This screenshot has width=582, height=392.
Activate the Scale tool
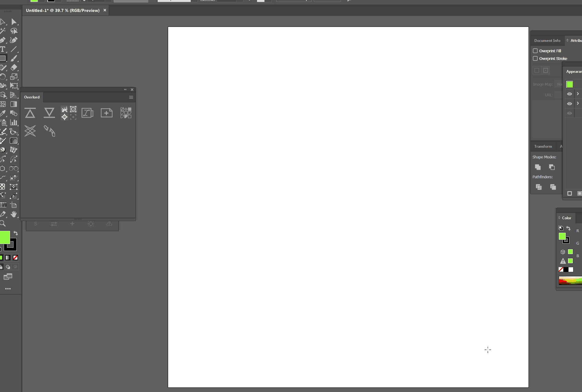(x=14, y=77)
